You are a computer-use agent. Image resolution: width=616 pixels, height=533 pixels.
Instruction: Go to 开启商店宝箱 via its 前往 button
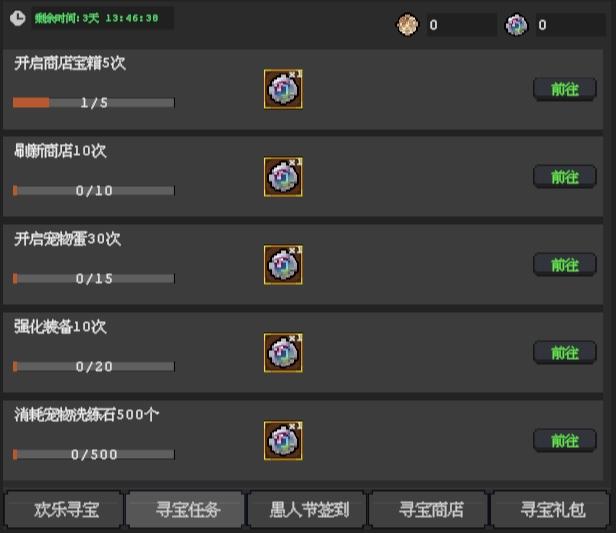coord(565,90)
